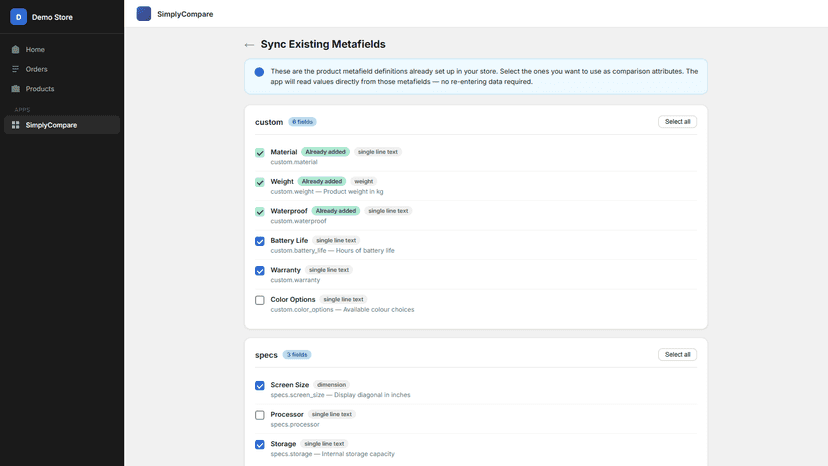828x466 pixels.
Task: Click the Screen Size field label
Action: [289, 385]
